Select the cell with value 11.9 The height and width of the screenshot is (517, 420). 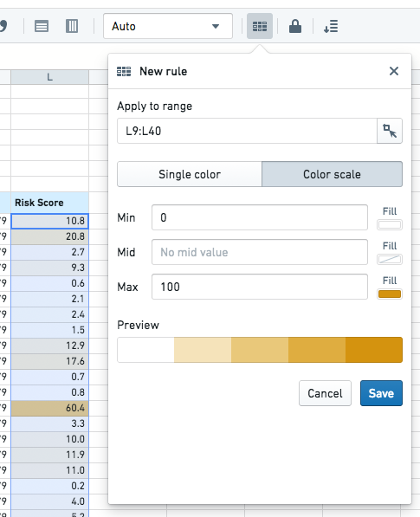(49, 455)
